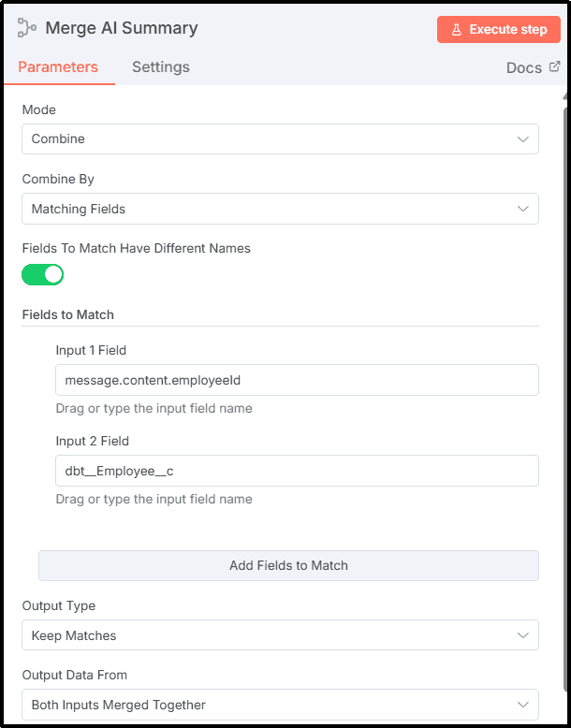This screenshot has width=571, height=728.
Task: Switch to the Settings tab
Action: (x=161, y=67)
